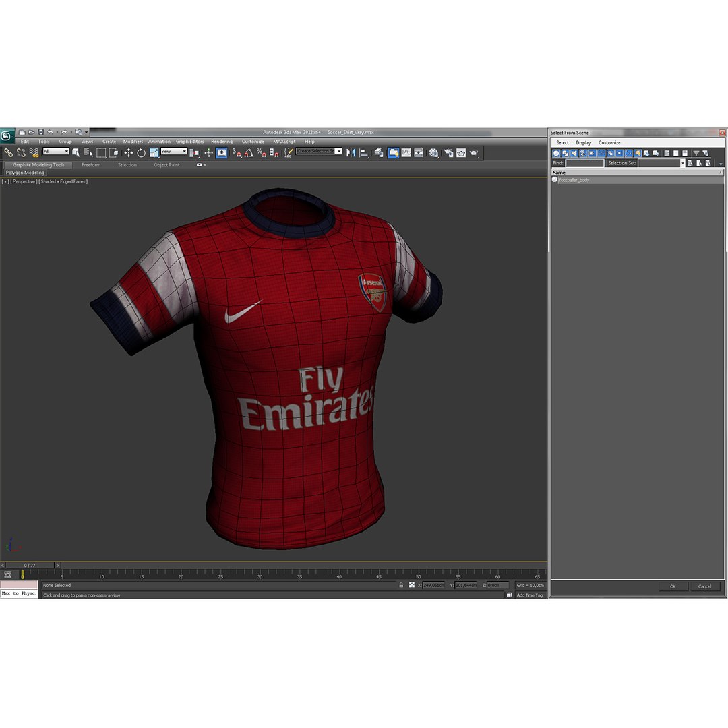Image resolution: width=728 pixels, height=728 pixels.
Task: Open the Edit menu
Action: click(x=25, y=141)
